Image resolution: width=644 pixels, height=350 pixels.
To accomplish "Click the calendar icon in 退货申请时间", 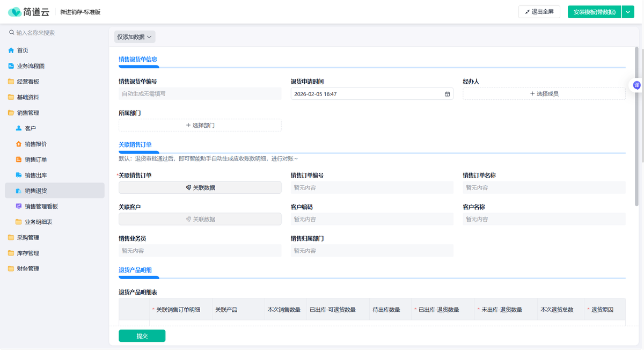I will click(447, 94).
